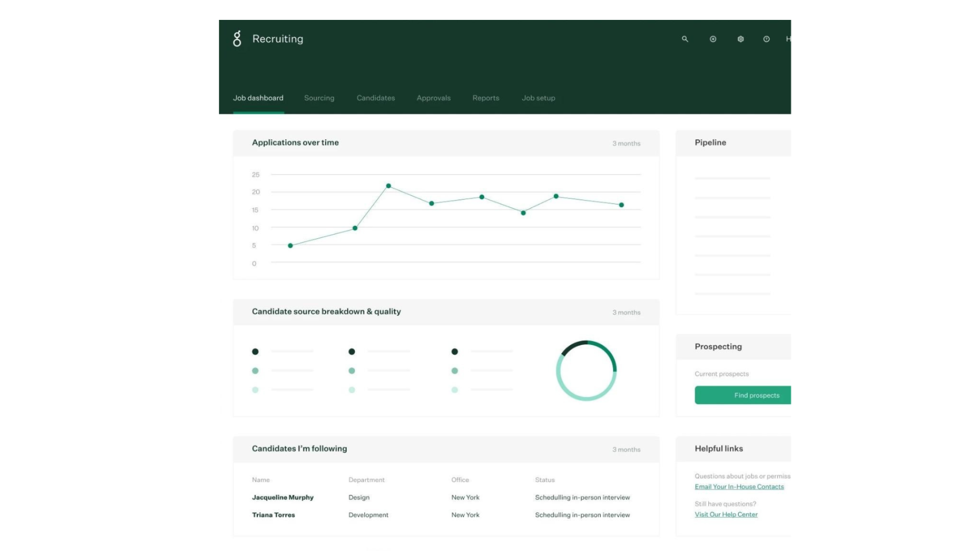Image resolution: width=980 pixels, height=551 pixels.
Task: Select the Job setup tab
Action: point(538,98)
